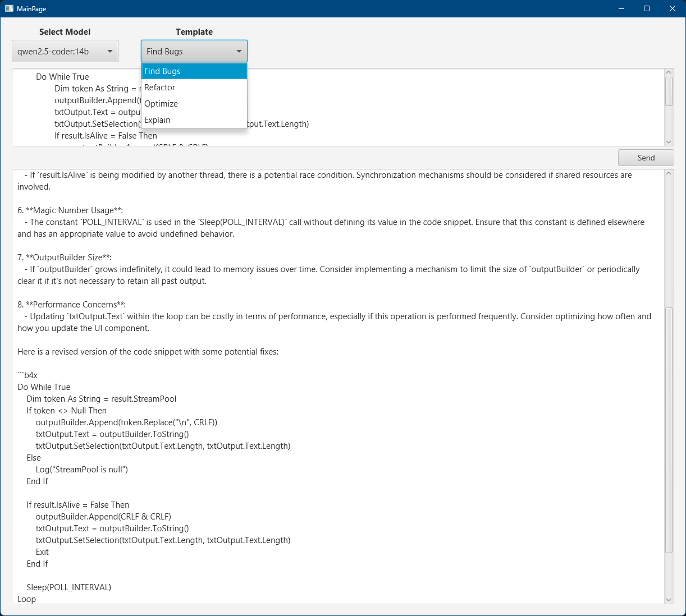The height and width of the screenshot is (616, 686).
Task: Click the 'Log("StreamPool is null")' line
Action: [82, 470]
